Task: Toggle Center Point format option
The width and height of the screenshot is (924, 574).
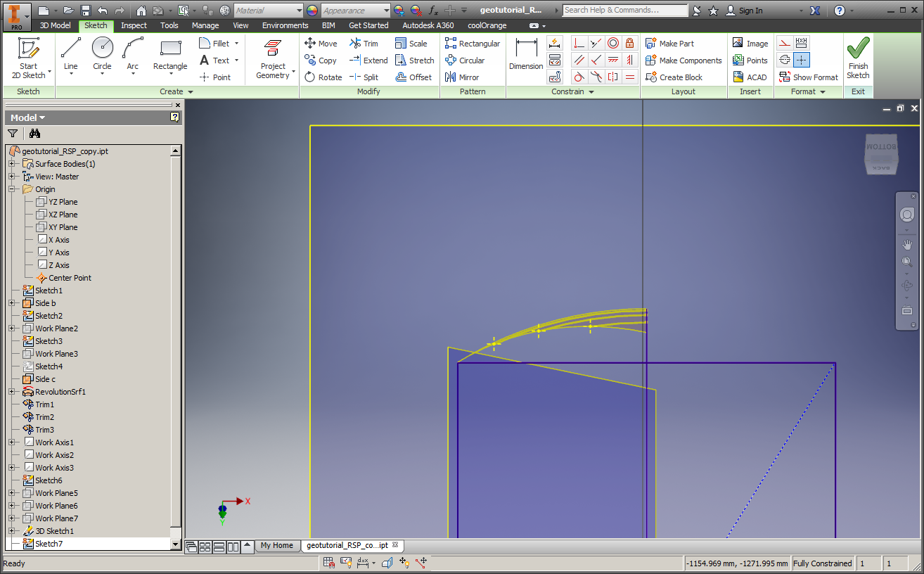Action: point(801,60)
